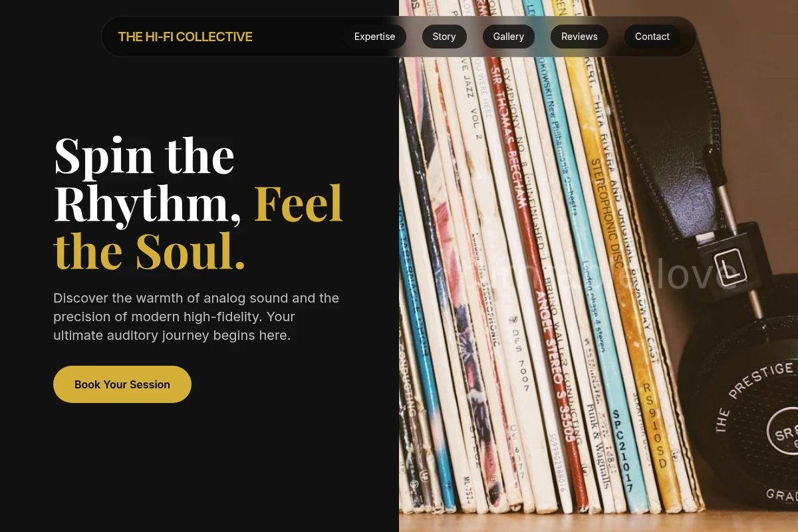Image resolution: width=798 pixels, height=532 pixels.
Task: Click the Book Your Session button
Action: 122,384
